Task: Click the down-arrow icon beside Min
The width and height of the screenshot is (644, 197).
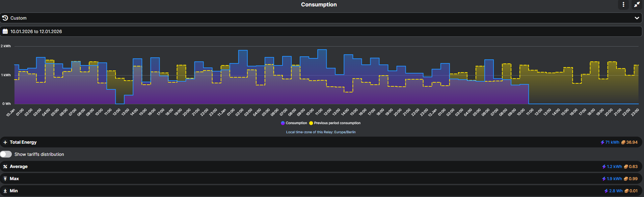Action: [x=5, y=191]
